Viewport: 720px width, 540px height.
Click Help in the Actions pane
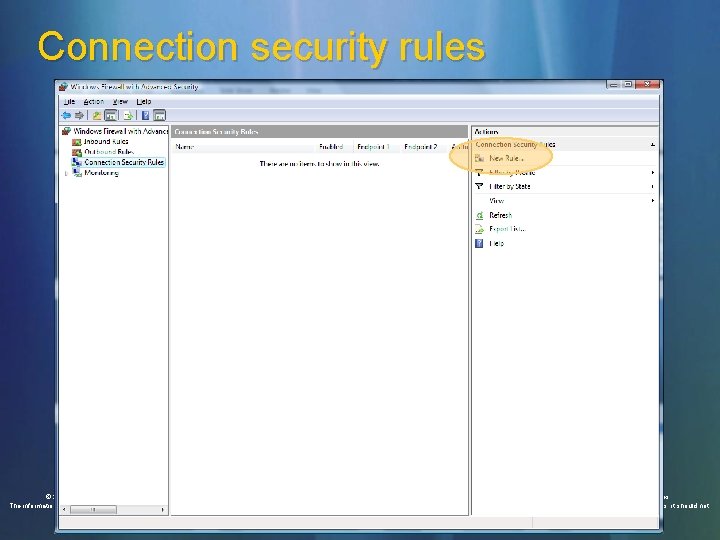496,243
